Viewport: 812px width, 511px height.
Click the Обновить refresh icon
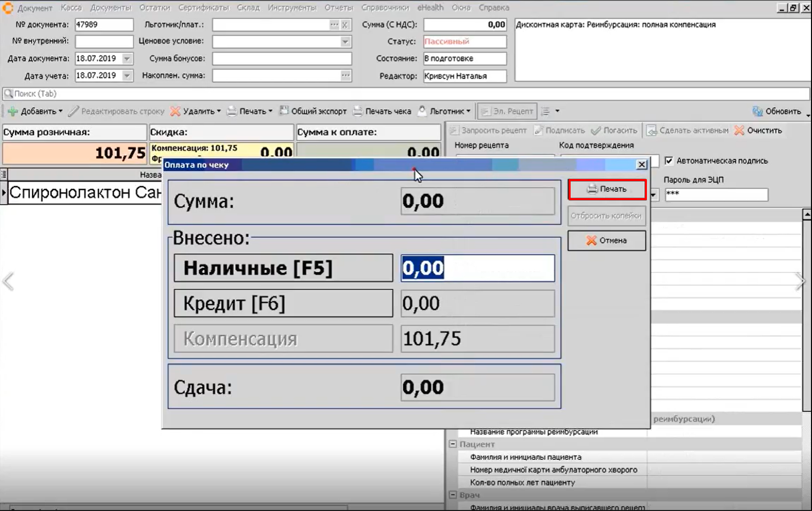tap(757, 111)
